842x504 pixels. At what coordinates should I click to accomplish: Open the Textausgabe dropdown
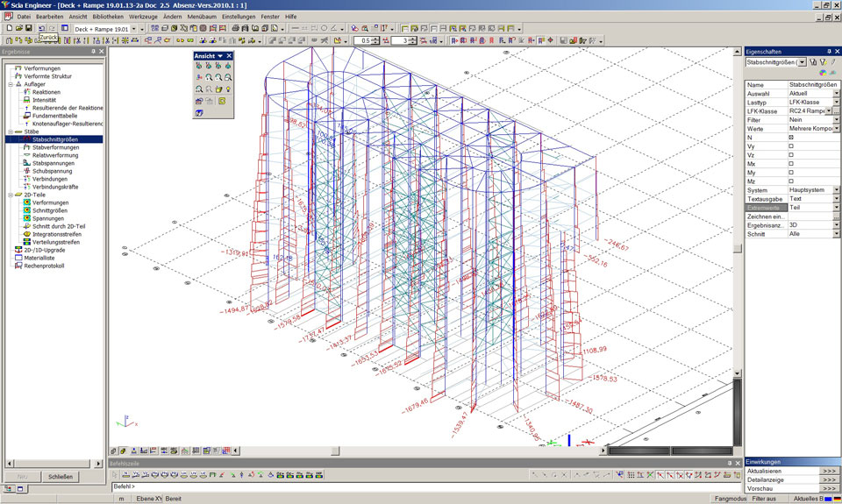[x=836, y=199]
